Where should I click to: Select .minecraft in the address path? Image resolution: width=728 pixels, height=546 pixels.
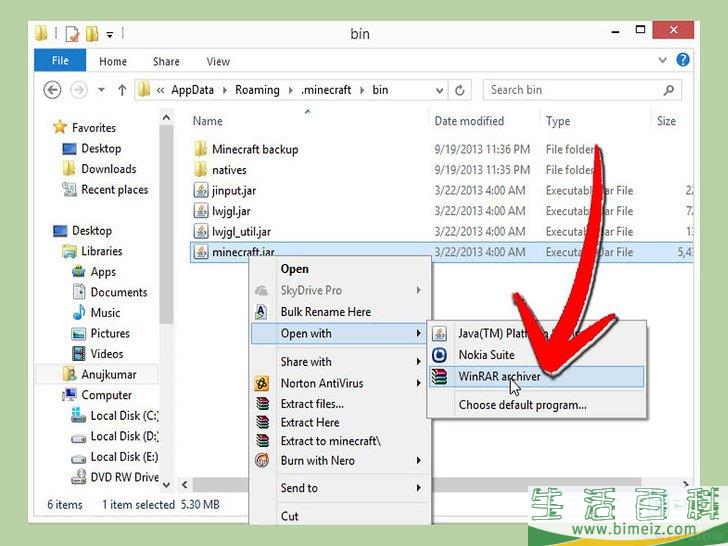point(326,90)
